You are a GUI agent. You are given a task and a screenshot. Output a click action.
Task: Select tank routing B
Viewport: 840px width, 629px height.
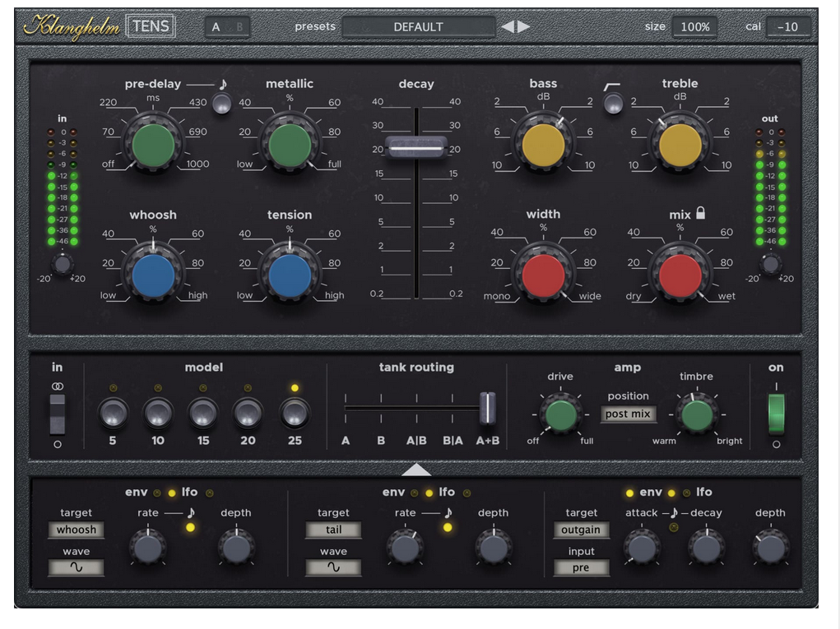click(381, 441)
